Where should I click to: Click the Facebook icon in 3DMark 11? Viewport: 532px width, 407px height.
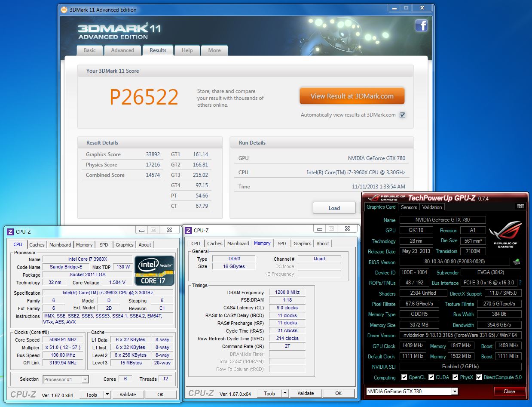421,26
